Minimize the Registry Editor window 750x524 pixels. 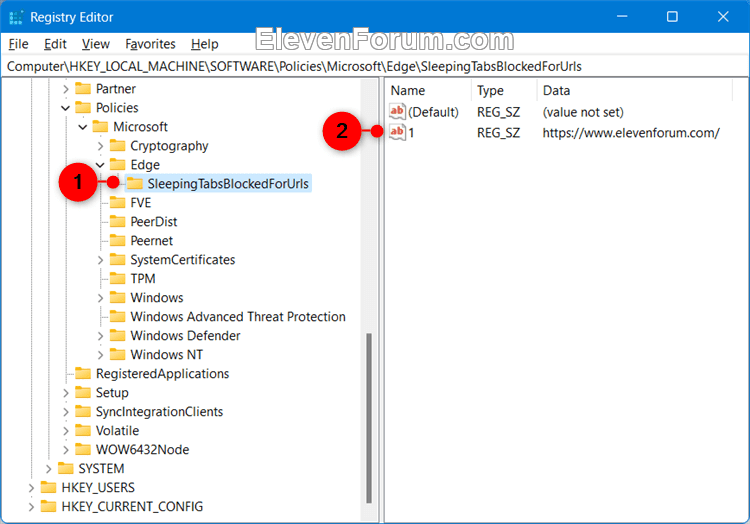622,17
